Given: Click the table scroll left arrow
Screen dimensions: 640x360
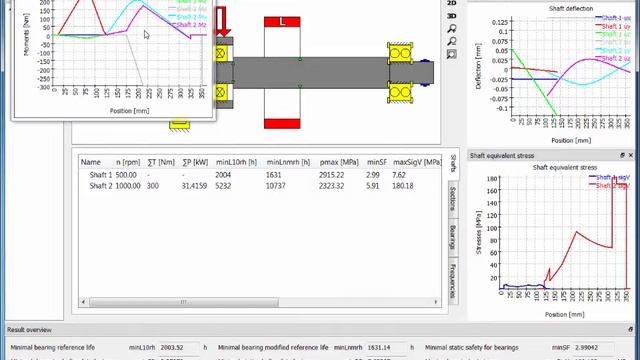Looking at the screenshot, I should (84, 302).
